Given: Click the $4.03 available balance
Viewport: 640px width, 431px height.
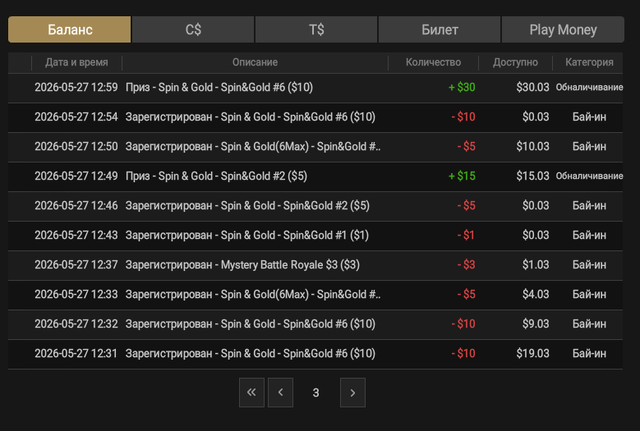Looking at the screenshot, I should click(x=536, y=295).
